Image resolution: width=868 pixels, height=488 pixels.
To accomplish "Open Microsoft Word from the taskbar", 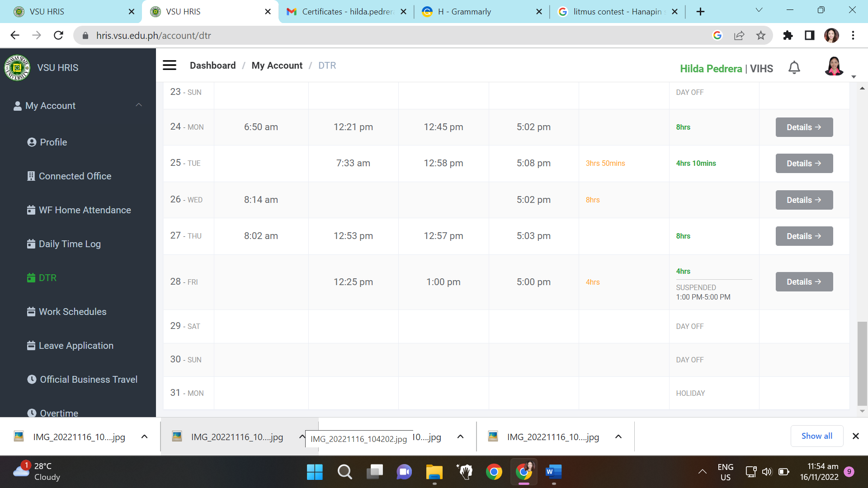I will pyautogui.click(x=553, y=472).
